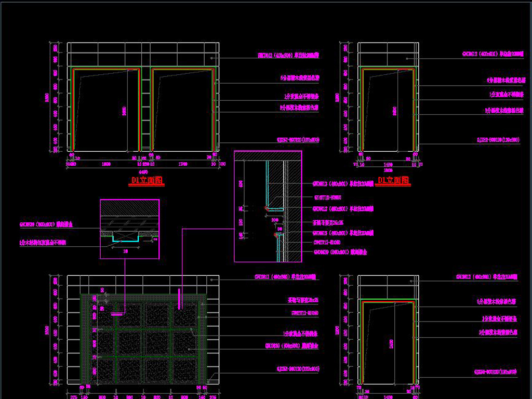
Task: Click inside the top-right single door opening
Action: pos(387,112)
